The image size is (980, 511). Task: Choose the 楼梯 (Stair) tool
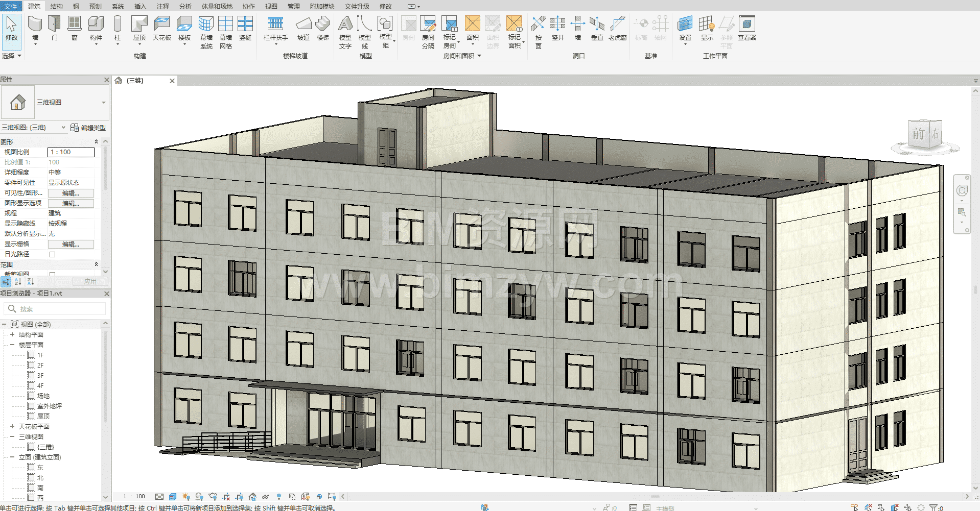coord(322,29)
